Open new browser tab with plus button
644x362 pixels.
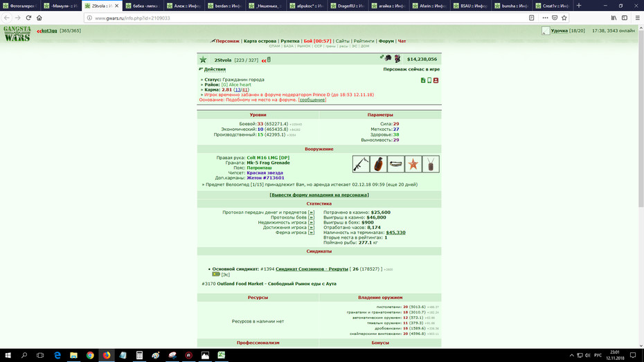[579, 6]
